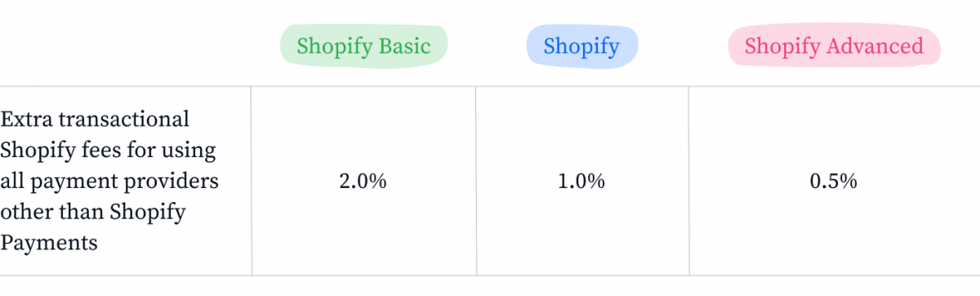Click the text "other than Shopify"
This screenshot has width=980, height=296.
(93, 212)
